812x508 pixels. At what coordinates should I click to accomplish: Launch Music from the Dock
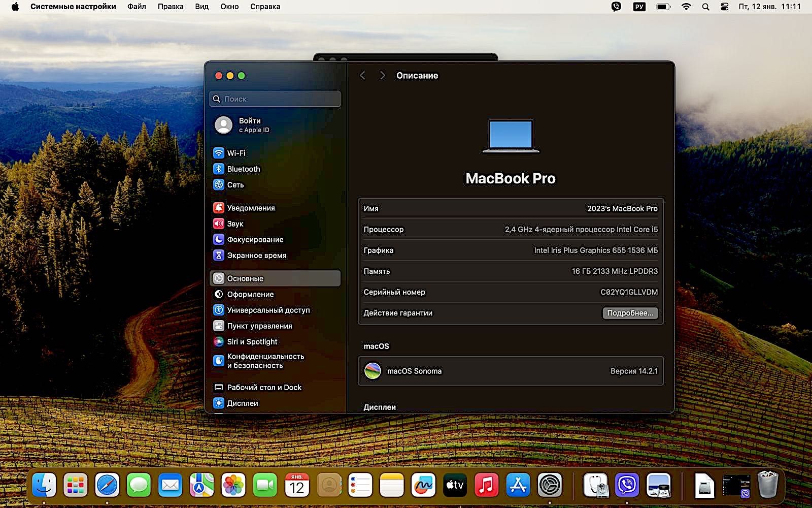point(486,486)
